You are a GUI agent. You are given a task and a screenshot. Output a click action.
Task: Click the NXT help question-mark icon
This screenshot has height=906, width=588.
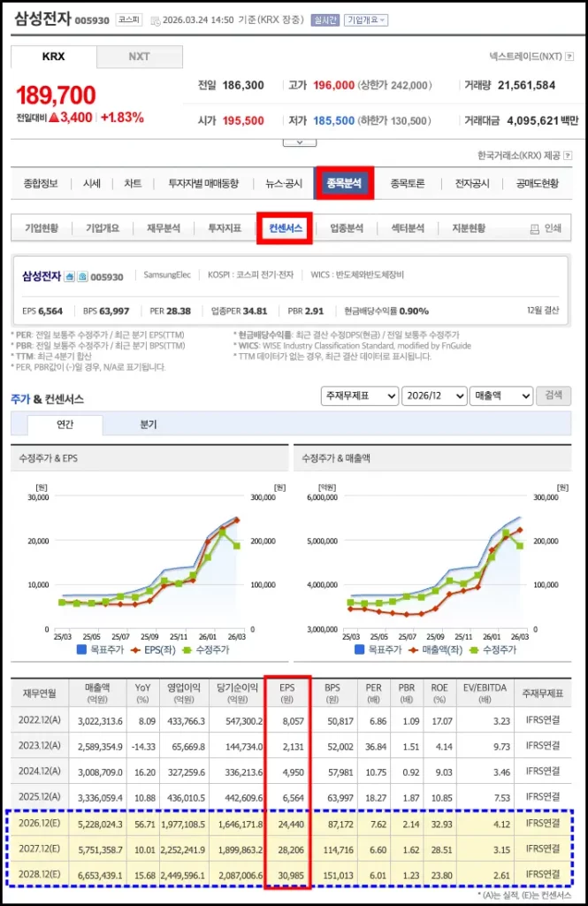[569, 57]
